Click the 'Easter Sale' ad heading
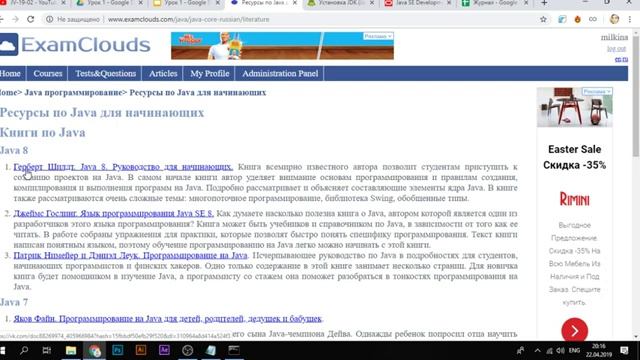640x360 pixels. (574, 149)
